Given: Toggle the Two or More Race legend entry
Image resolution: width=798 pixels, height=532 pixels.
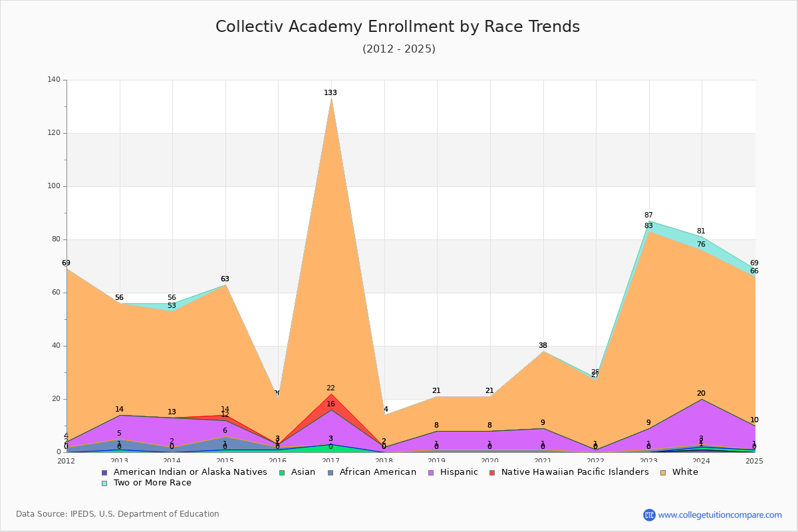Looking at the screenshot, I should [146, 483].
